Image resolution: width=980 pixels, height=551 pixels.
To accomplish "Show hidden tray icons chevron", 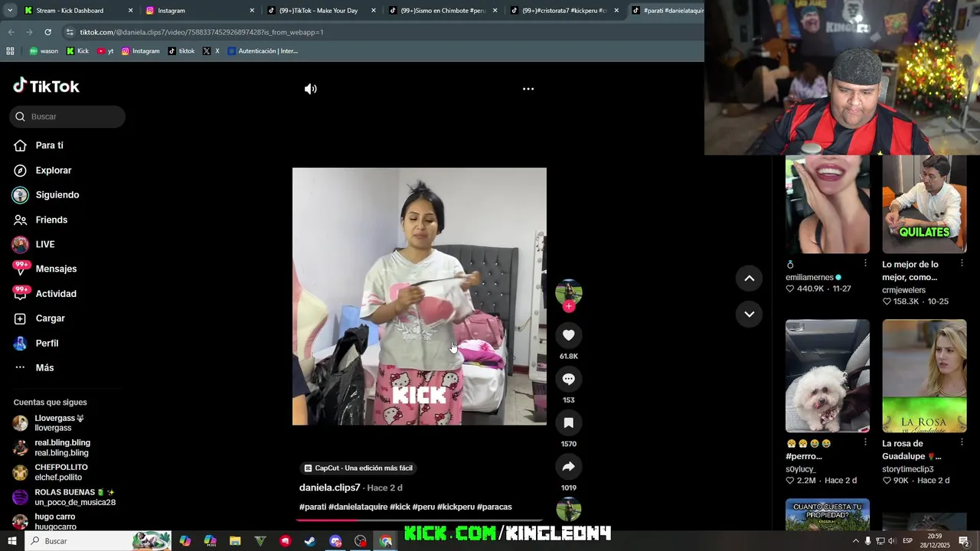I will point(855,541).
